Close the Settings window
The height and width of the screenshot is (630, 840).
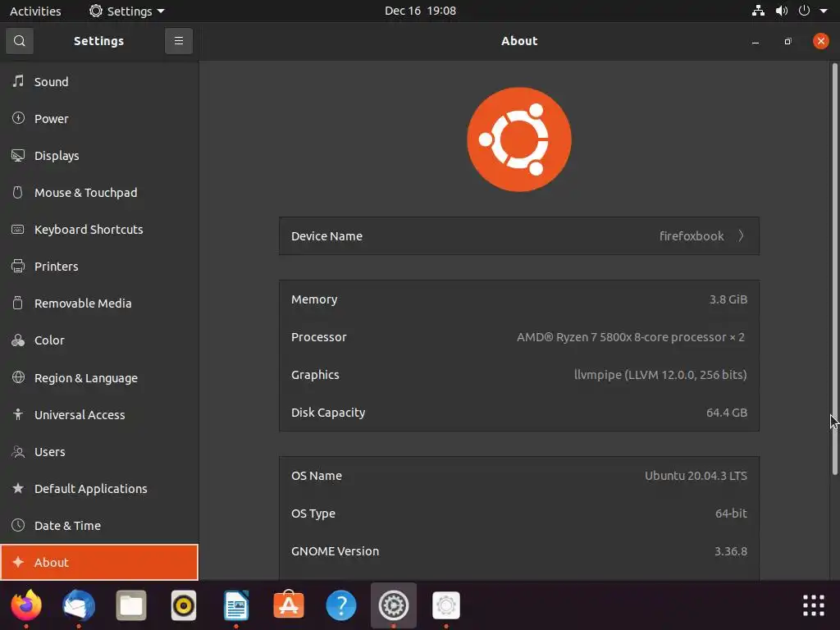(x=820, y=41)
